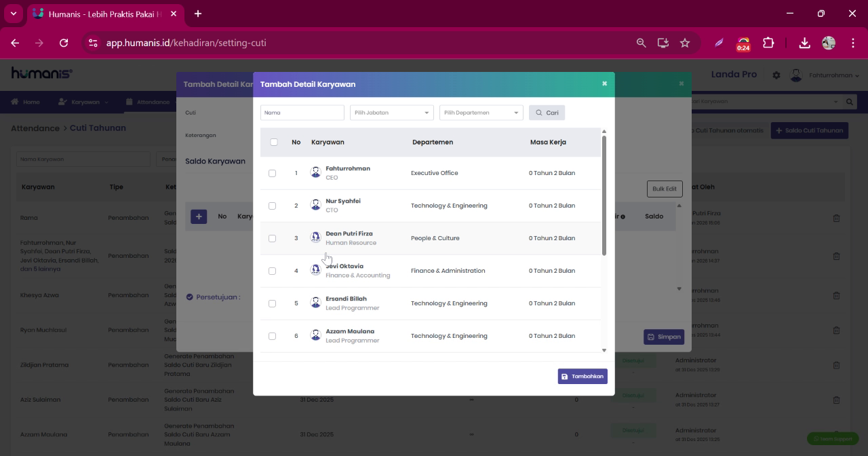
Task: Open Chrome downloads icon
Action: (x=804, y=43)
